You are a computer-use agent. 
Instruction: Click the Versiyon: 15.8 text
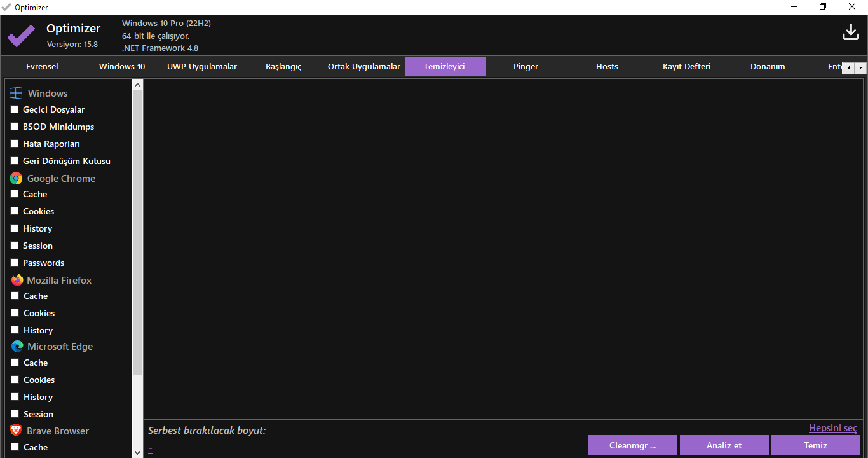[x=72, y=45]
